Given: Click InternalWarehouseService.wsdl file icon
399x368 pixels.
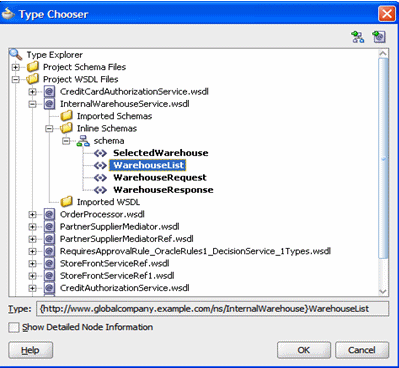Looking at the screenshot, I should (49, 104).
